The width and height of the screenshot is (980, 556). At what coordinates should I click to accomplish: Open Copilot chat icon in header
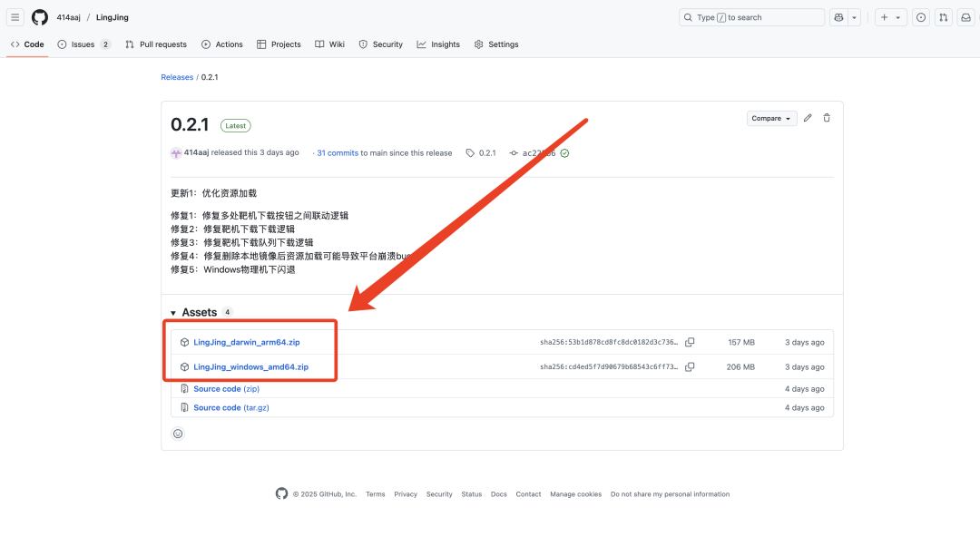838,17
